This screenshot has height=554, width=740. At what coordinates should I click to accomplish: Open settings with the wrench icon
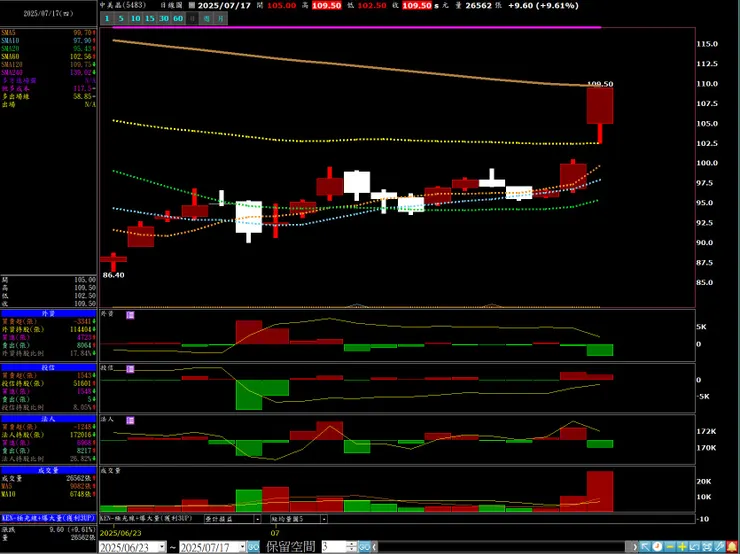[719, 547]
